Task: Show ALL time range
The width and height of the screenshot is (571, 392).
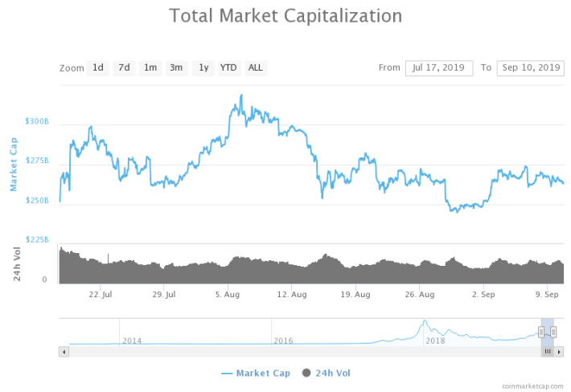Action: [256, 68]
